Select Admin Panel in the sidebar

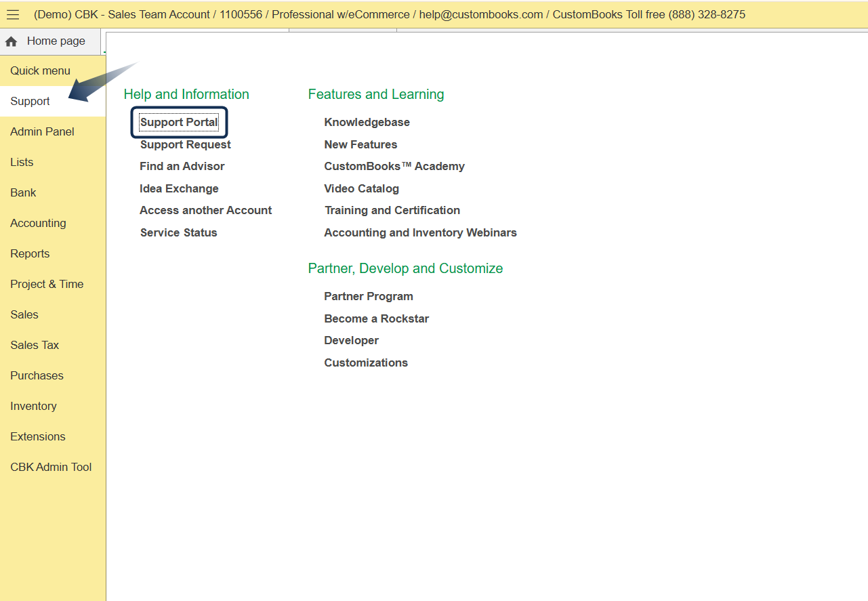pos(42,131)
